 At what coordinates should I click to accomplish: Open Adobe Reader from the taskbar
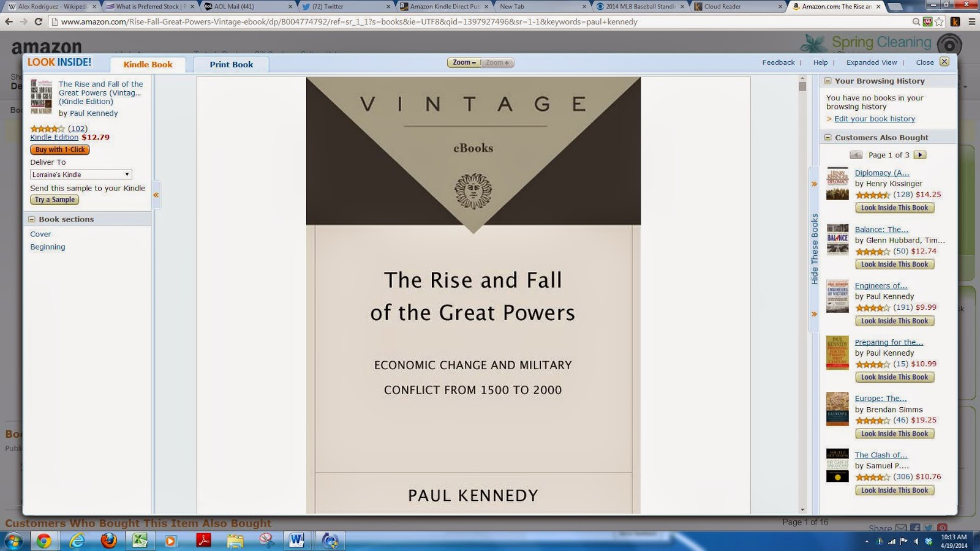point(203,541)
